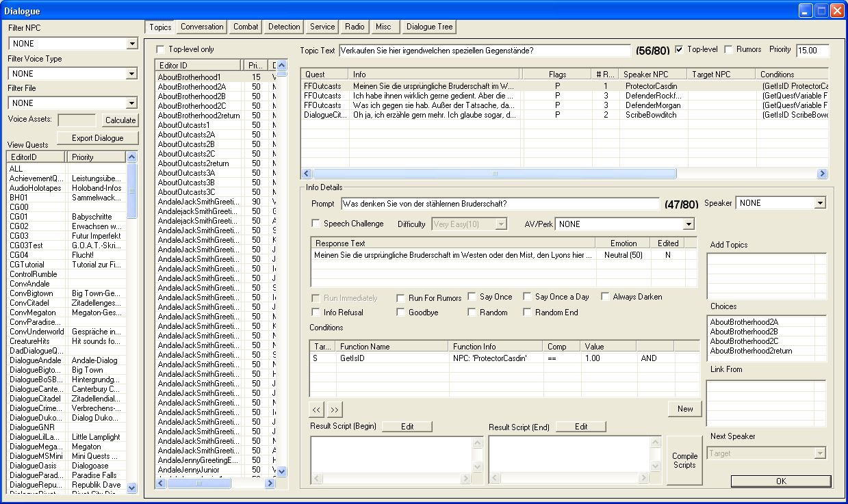Click the Speaker NPC column header
The height and width of the screenshot is (504, 848).
point(653,74)
